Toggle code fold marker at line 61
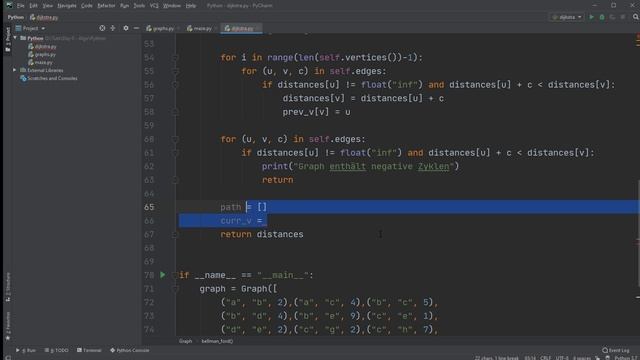Image resolution: width=640 pixels, height=360 pixels. [x=175, y=153]
